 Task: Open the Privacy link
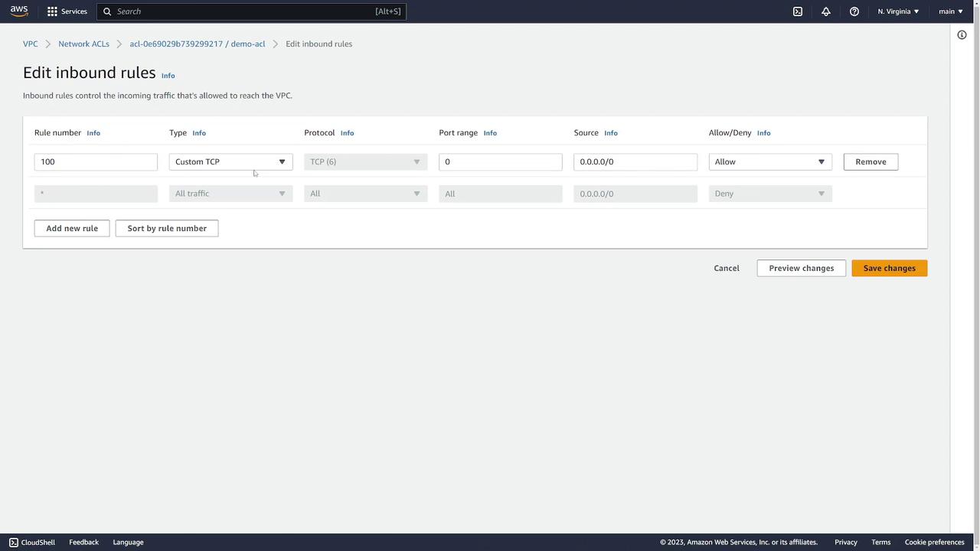[x=846, y=542]
